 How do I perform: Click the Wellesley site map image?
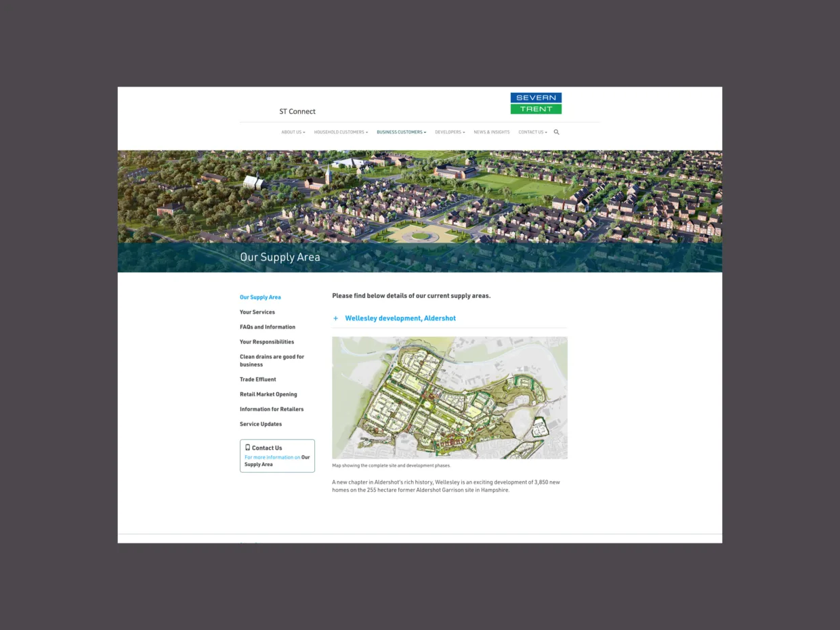pos(450,398)
